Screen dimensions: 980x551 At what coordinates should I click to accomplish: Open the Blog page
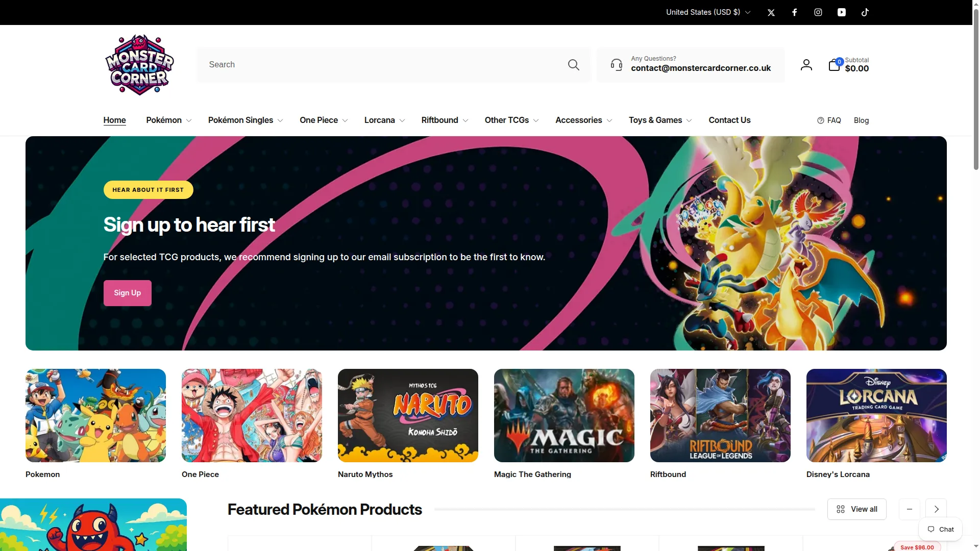point(861,120)
